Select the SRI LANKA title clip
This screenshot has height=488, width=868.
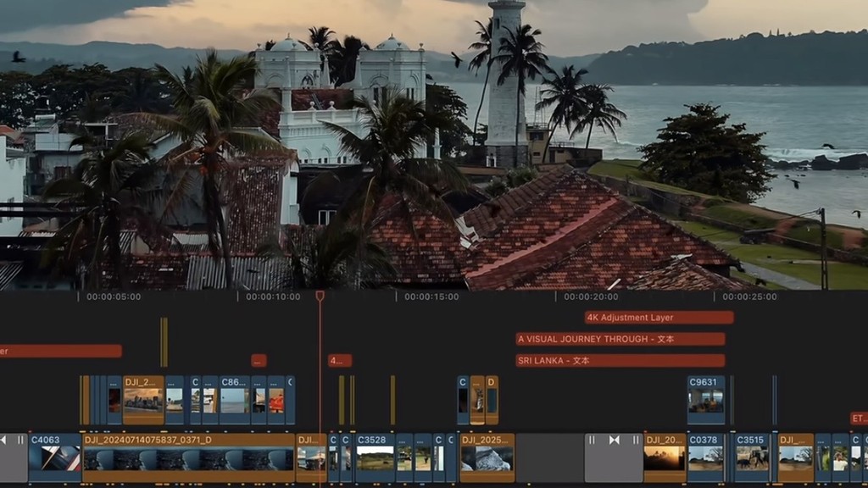pyautogui.click(x=620, y=361)
